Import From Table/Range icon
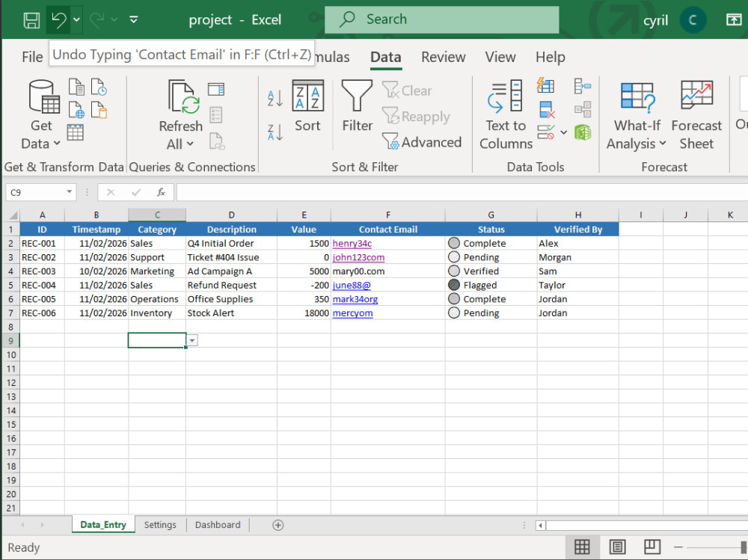The width and height of the screenshot is (748, 560). click(x=76, y=132)
